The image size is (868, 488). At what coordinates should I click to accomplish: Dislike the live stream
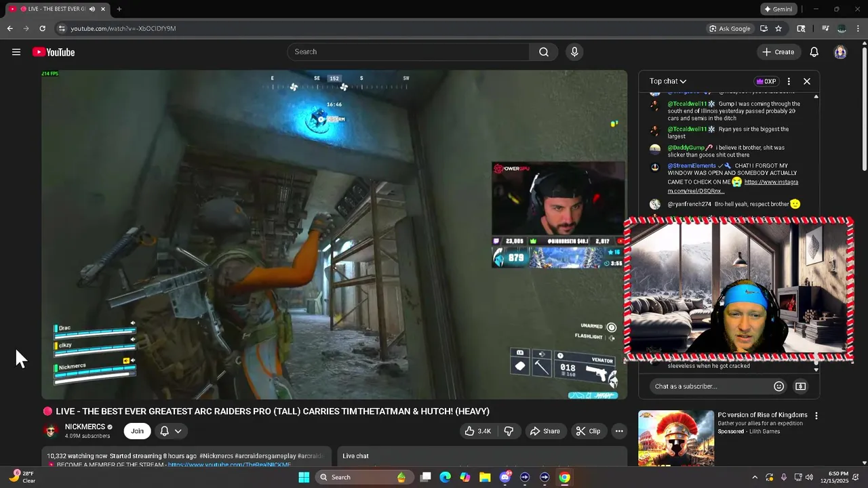509,431
